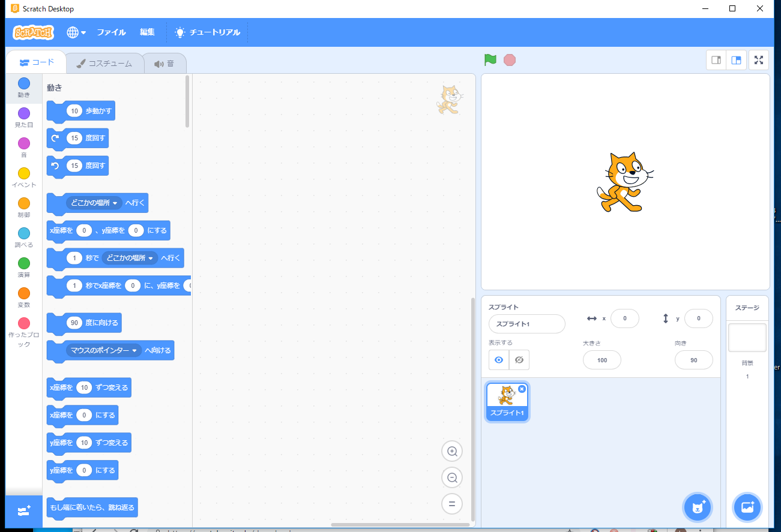
Task: Switch to the 音 tab
Action: [164, 63]
